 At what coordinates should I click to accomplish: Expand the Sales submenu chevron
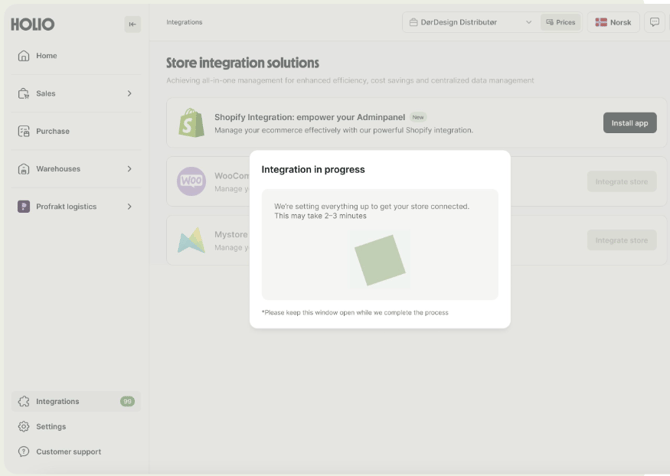click(129, 94)
